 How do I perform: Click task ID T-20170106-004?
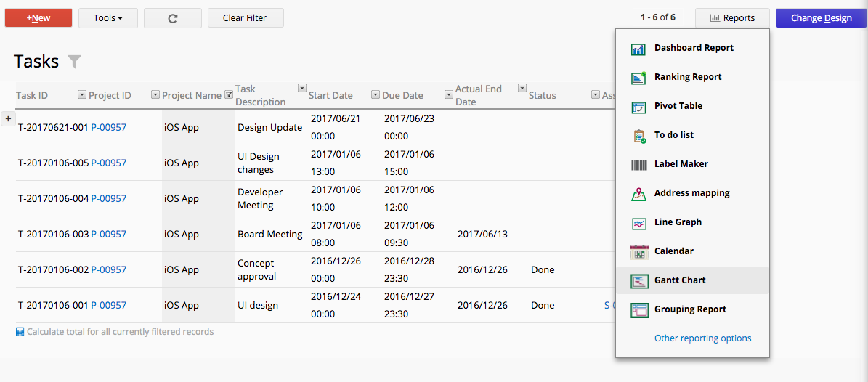point(53,198)
